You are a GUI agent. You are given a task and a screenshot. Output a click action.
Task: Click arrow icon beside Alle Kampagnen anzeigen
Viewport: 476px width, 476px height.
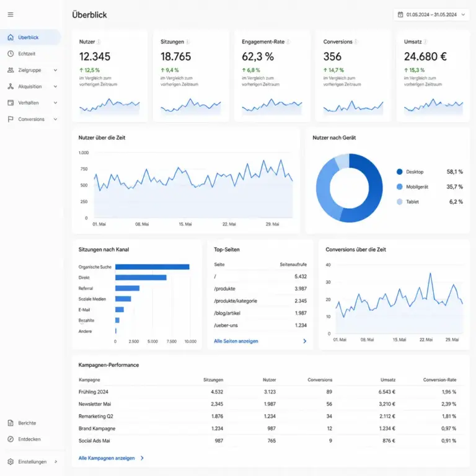pyautogui.click(x=142, y=458)
